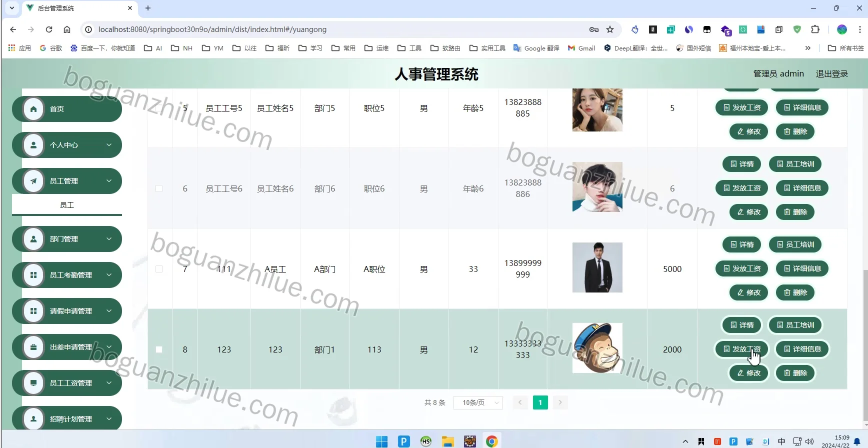Tick the checkbox for employee row 7
Image resolution: width=868 pixels, height=448 pixels.
point(159,269)
